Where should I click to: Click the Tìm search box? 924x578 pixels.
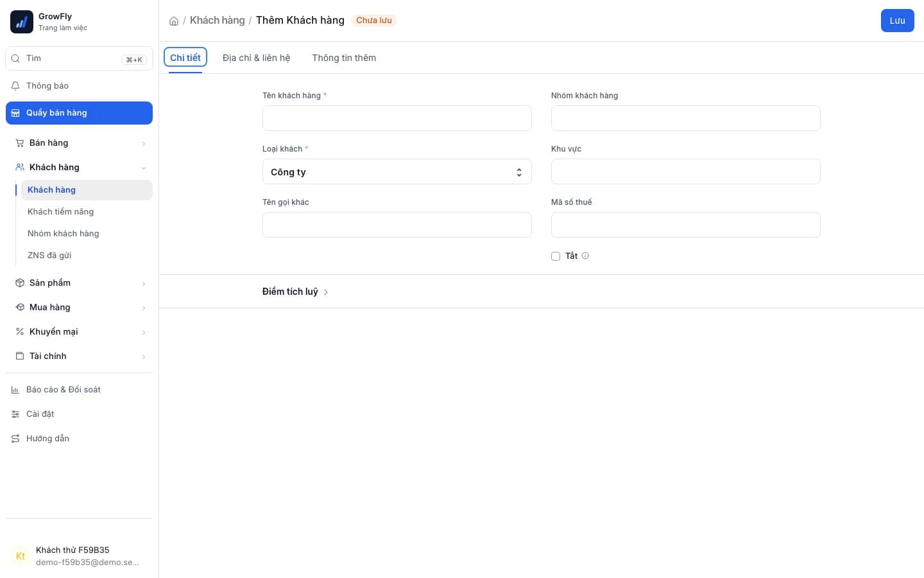79,58
